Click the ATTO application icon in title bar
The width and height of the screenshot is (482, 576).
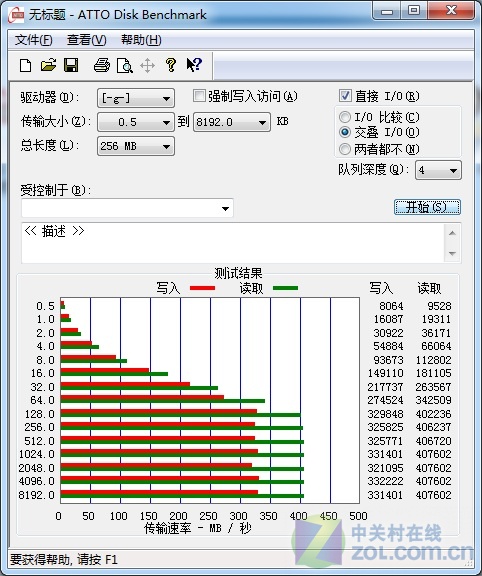[x=17, y=14]
